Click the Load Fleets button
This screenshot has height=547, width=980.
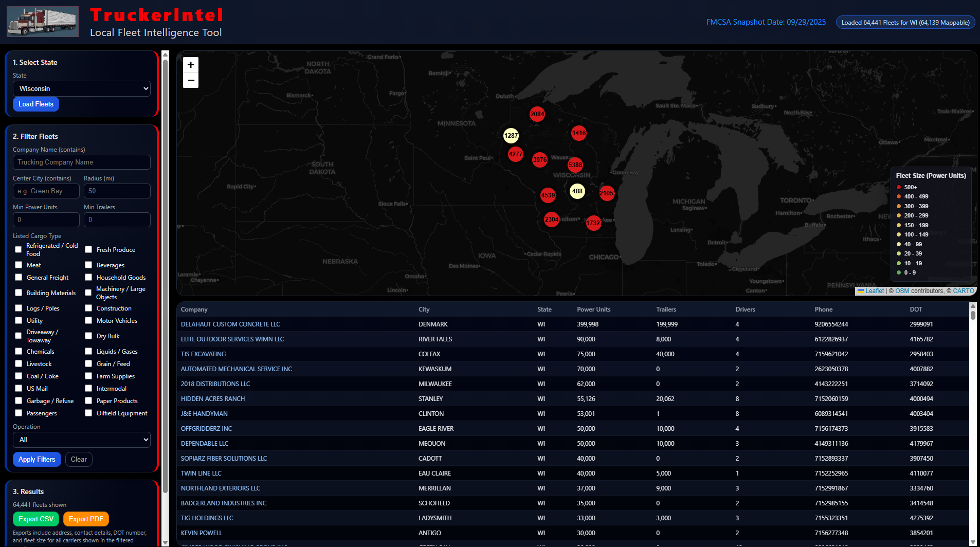pos(35,104)
